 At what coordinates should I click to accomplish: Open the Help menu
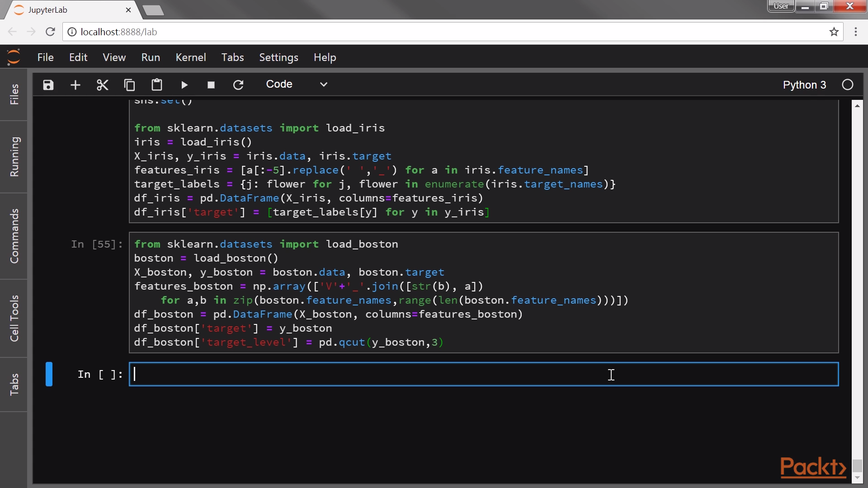click(x=325, y=57)
